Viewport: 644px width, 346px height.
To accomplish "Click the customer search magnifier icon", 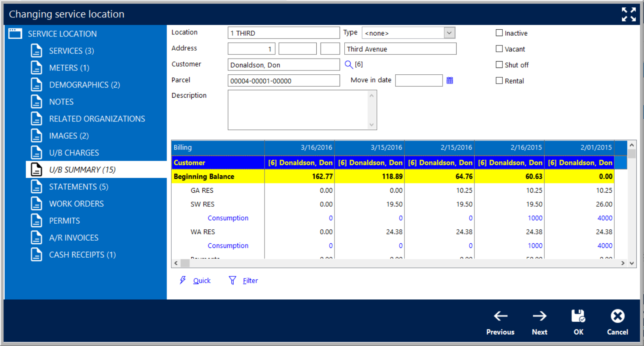I will tap(348, 65).
